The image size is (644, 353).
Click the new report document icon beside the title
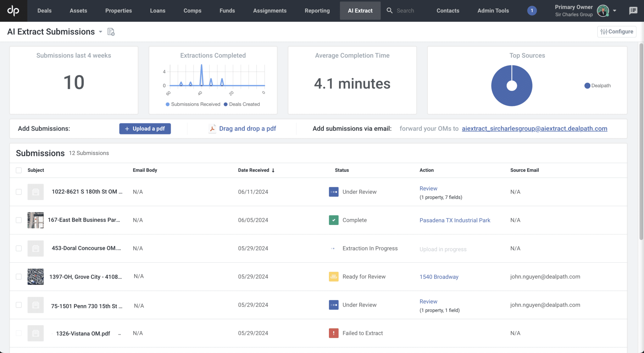coord(111,32)
